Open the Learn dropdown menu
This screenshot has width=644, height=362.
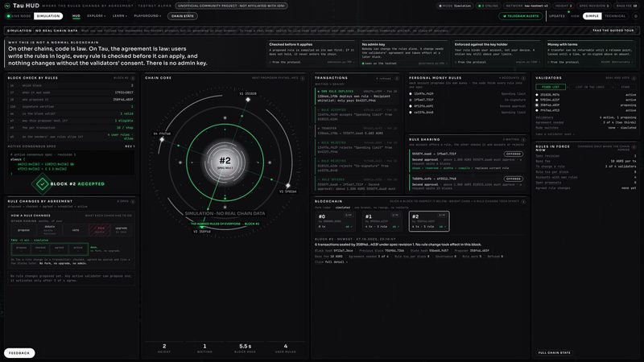pyautogui.click(x=119, y=16)
